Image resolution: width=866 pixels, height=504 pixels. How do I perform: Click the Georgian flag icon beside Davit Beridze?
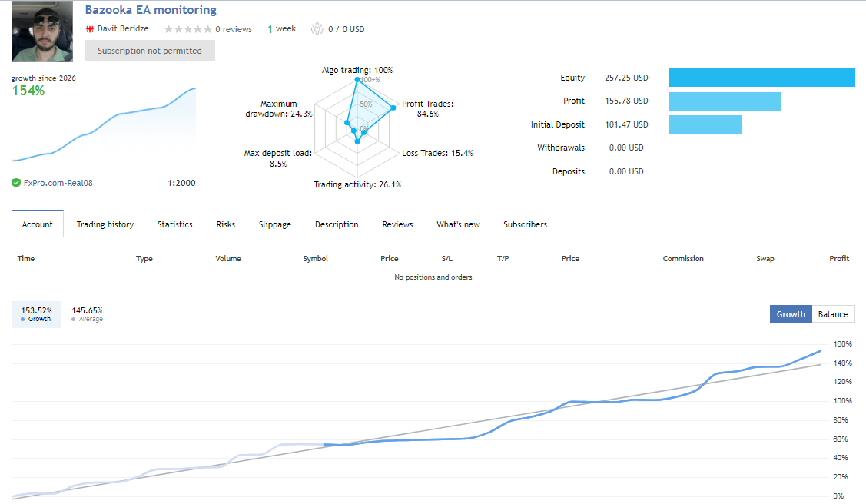[90, 29]
